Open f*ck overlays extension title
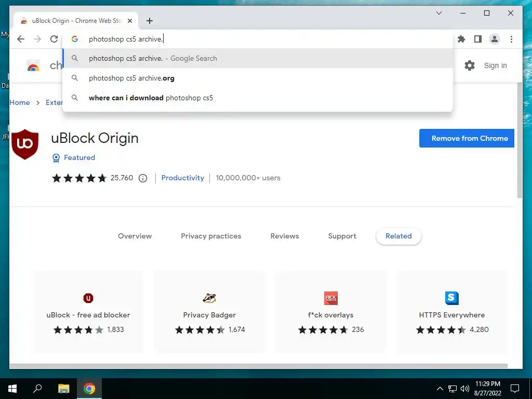 click(331, 315)
